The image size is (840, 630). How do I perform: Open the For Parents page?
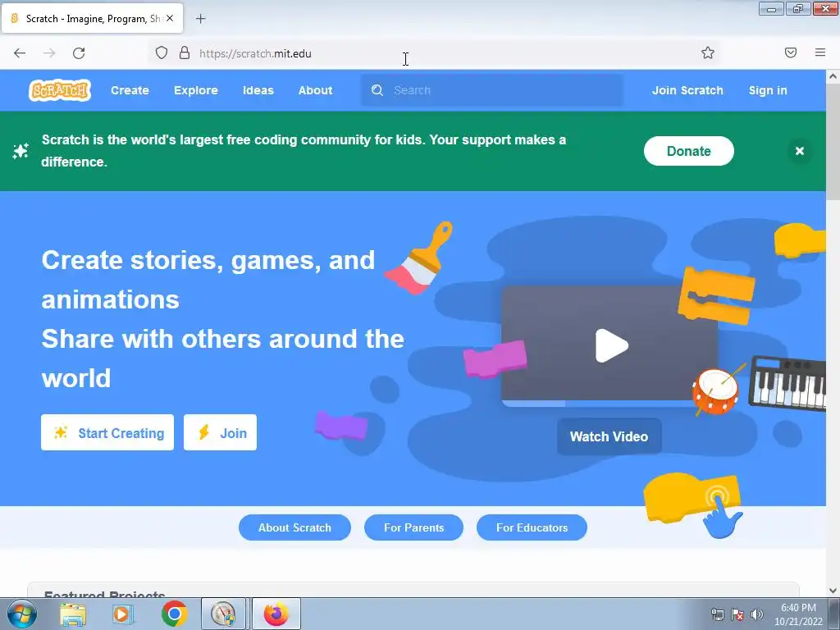(413, 527)
